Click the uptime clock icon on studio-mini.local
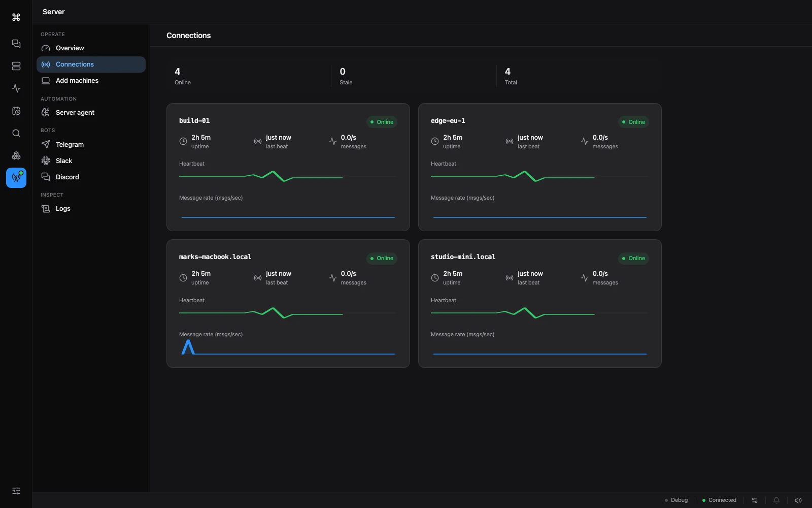Screen dimensions: 812x508 click(435, 278)
